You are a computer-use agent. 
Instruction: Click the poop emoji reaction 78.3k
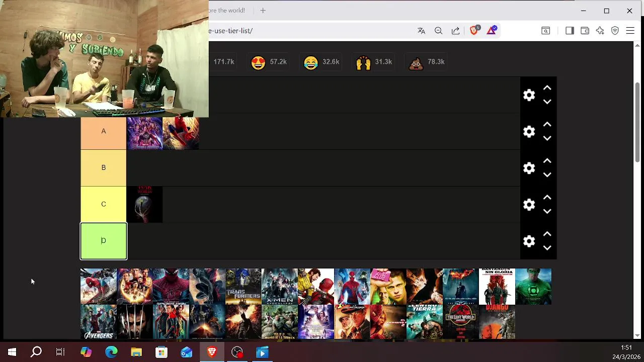(x=427, y=62)
